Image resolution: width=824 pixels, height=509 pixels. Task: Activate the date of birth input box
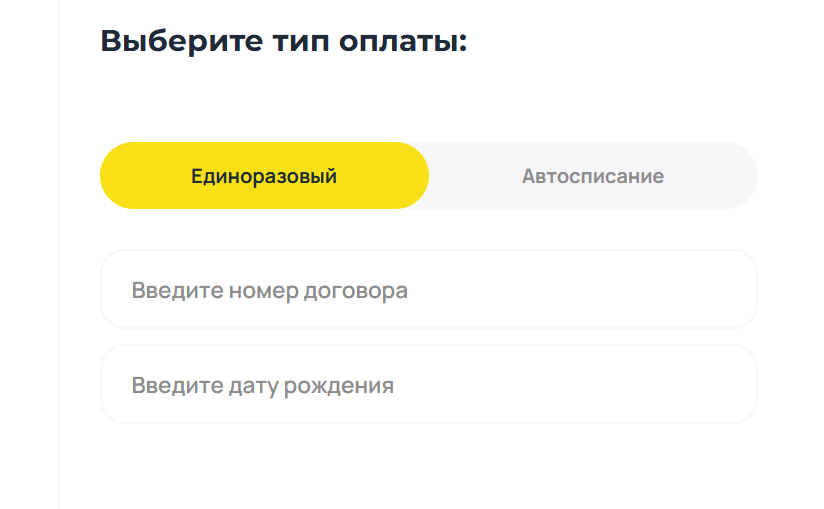(x=428, y=385)
